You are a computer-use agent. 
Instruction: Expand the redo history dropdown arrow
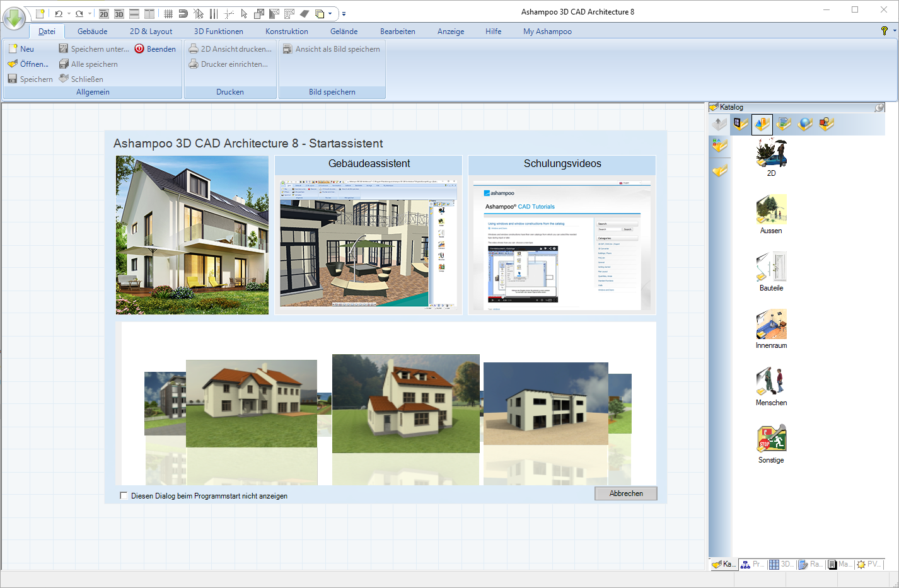pos(90,13)
